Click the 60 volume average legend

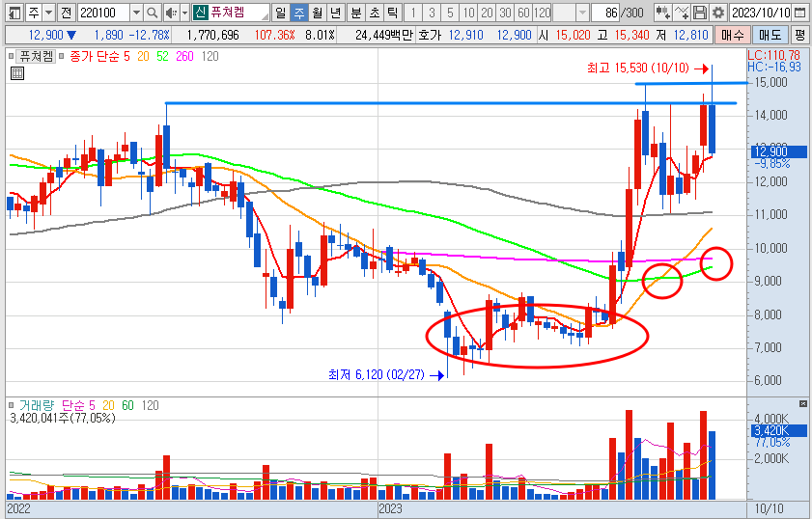pos(127,405)
